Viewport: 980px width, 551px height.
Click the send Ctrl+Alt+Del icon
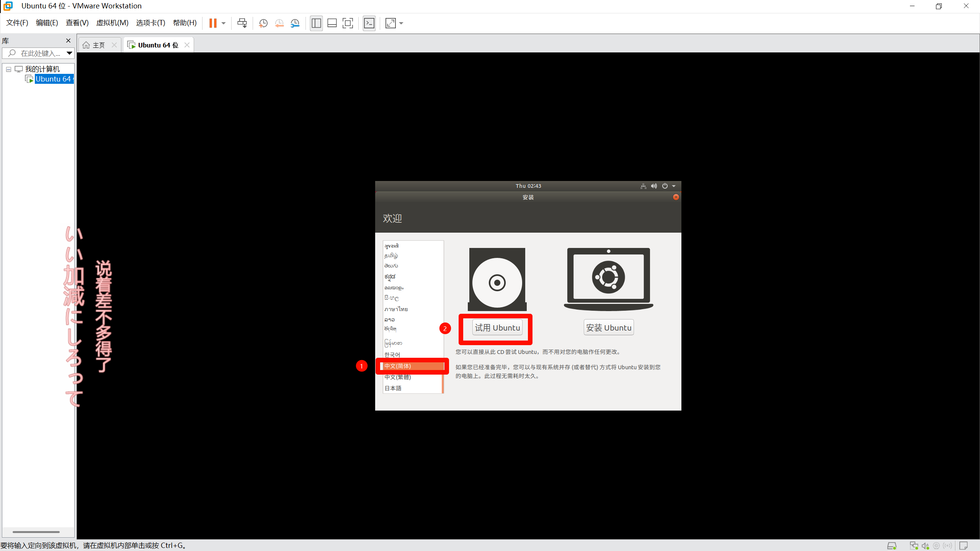(242, 23)
